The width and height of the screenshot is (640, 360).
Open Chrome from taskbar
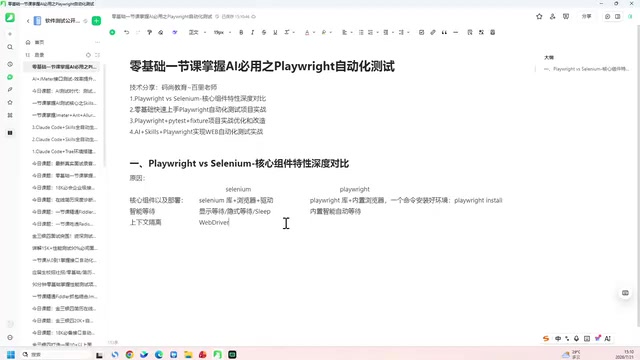click(130, 354)
